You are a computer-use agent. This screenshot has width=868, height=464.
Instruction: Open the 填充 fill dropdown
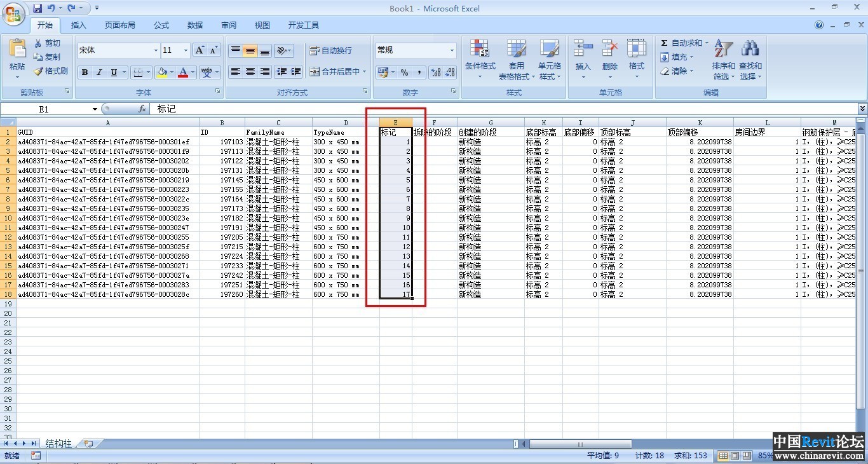[677, 57]
